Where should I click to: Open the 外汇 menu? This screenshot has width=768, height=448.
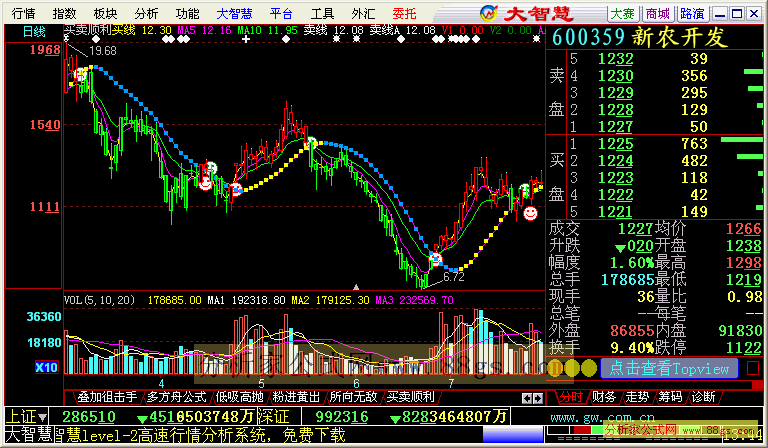click(x=363, y=14)
